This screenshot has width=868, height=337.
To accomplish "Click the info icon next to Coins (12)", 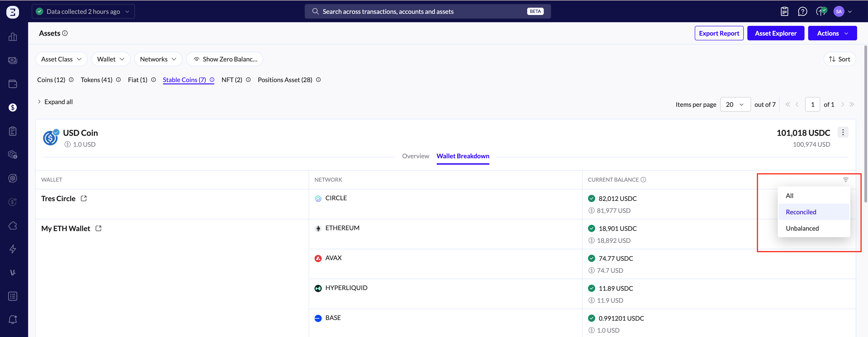I will [71, 80].
